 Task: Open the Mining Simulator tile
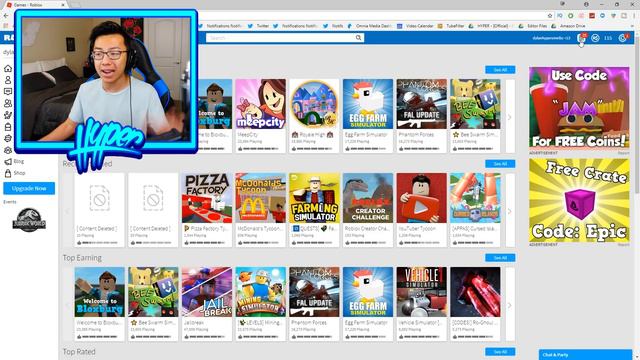260,304
